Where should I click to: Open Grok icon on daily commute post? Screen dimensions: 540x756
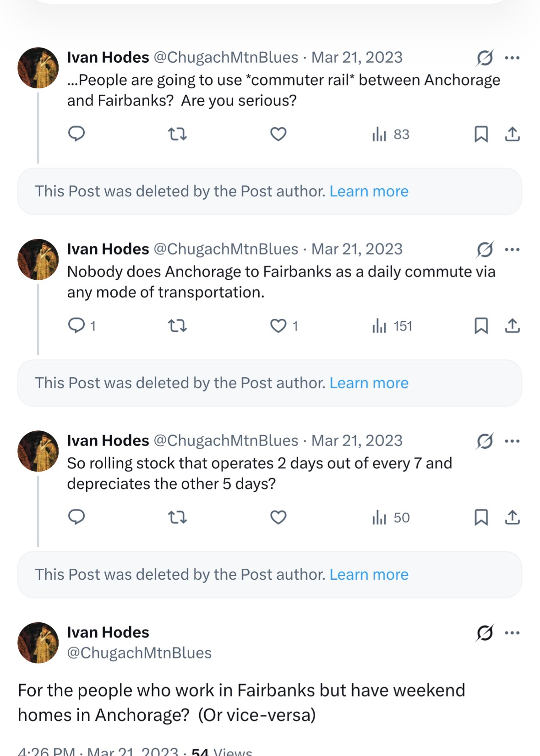pyautogui.click(x=485, y=250)
